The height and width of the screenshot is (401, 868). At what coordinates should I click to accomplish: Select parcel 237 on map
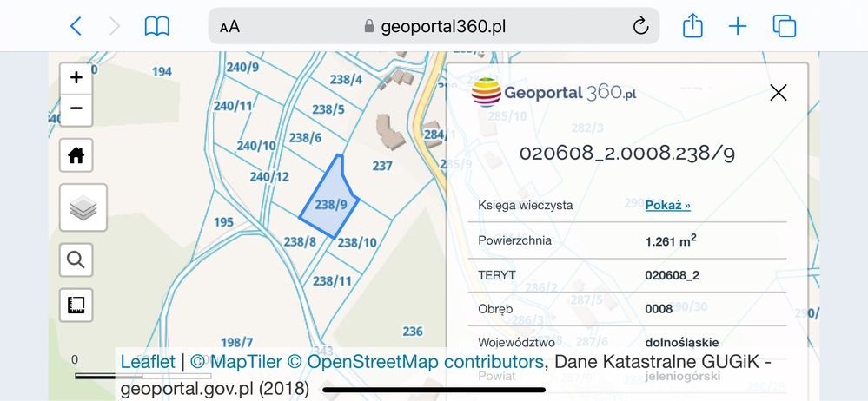[382, 166]
